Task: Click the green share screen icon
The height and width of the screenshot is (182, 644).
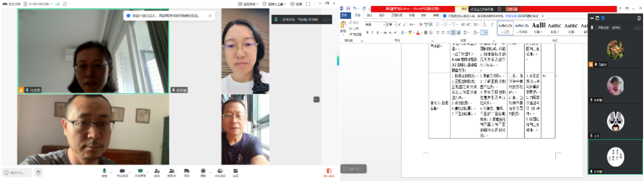Action: pyautogui.click(x=140, y=171)
